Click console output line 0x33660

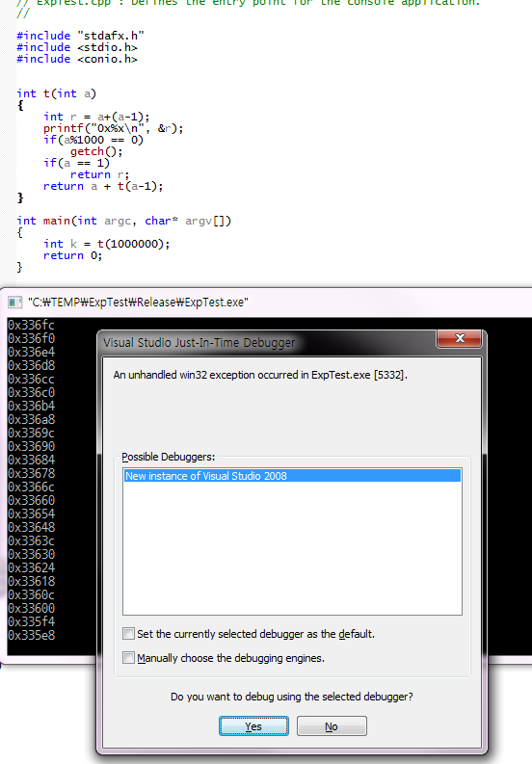pyautogui.click(x=31, y=500)
